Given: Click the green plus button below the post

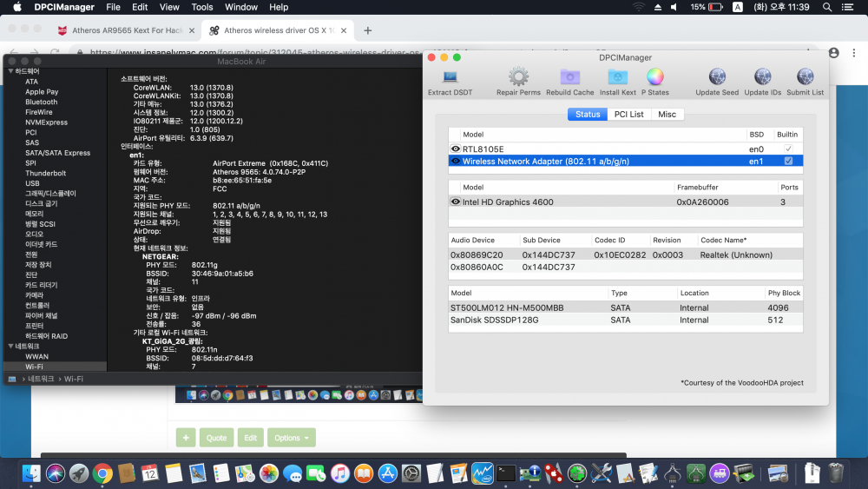Looking at the screenshot, I should pyautogui.click(x=186, y=438).
